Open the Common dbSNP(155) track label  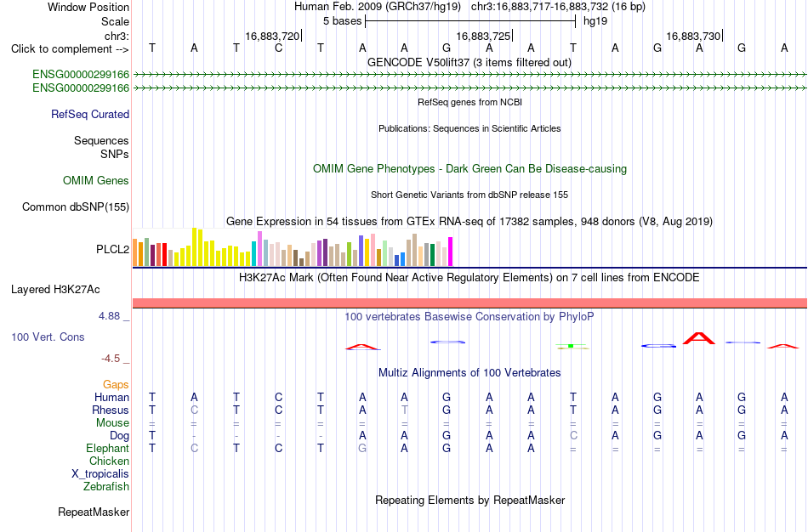76,207
